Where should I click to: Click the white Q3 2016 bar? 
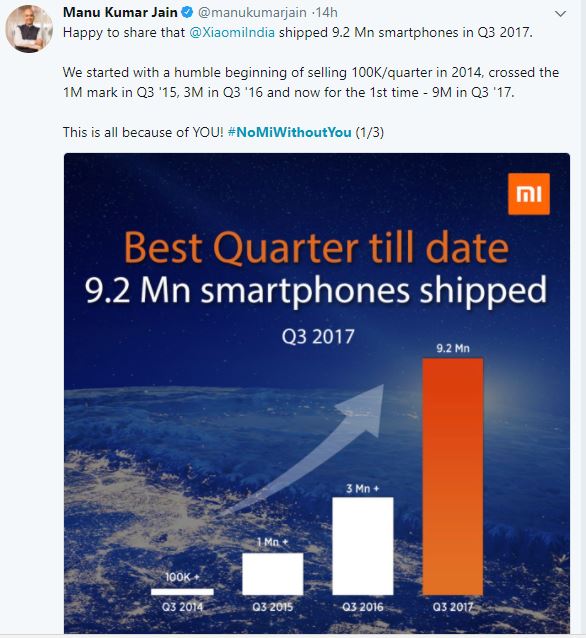click(363, 546)
